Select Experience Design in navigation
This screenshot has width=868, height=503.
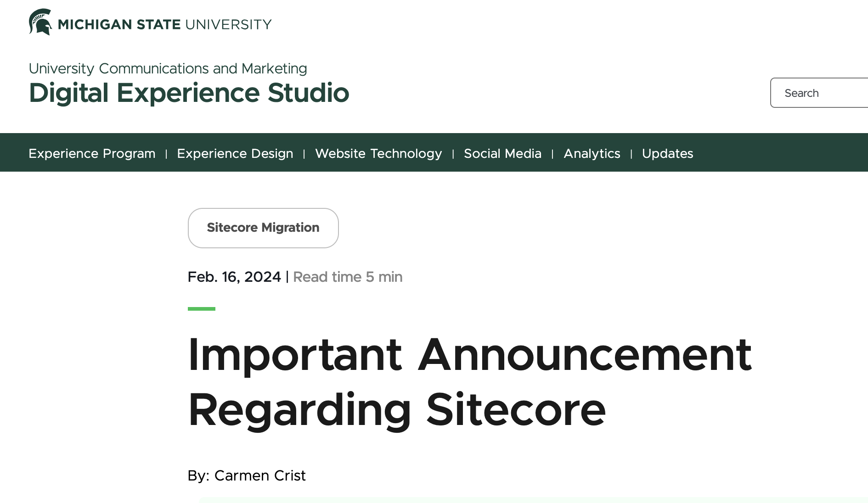click(235, 153)
